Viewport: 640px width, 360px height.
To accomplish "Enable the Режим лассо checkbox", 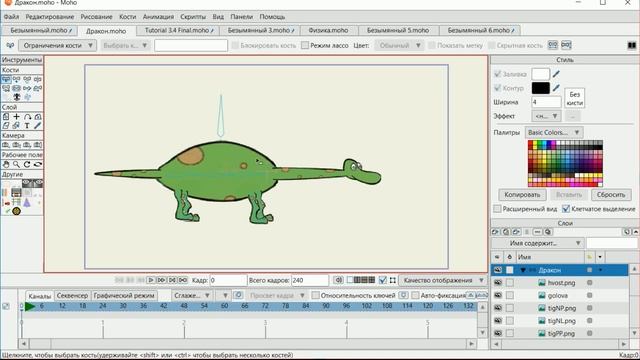I will coord(304,45).
